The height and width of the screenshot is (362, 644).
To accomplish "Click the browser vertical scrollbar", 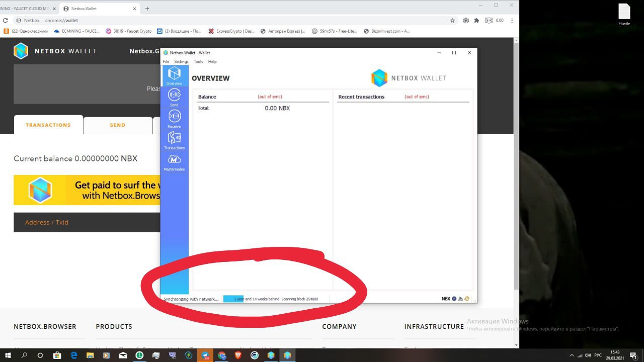I will (516, 166).
